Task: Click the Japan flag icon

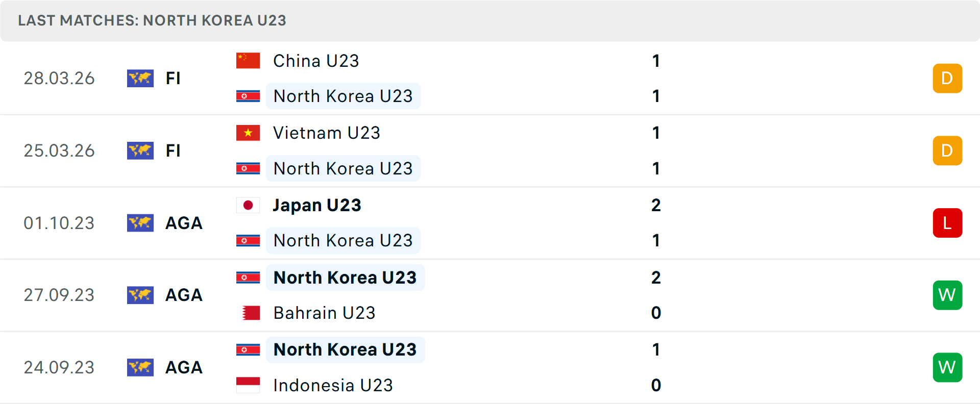Action: (x=248, y=205)
